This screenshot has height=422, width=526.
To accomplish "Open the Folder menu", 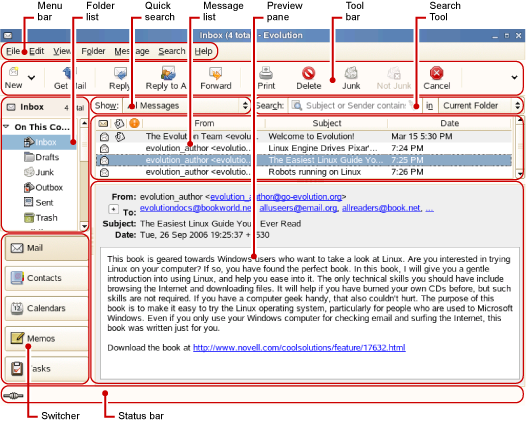I will click(93, 51).
